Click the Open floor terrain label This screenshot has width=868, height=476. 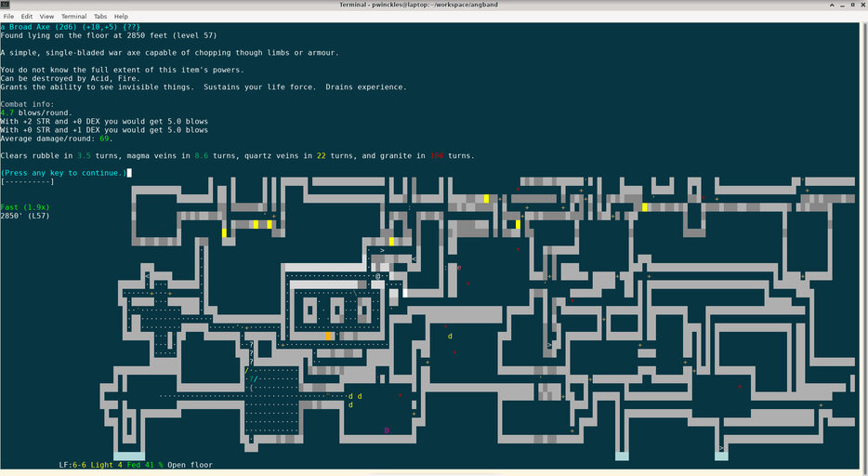click(x=190, y=464)
